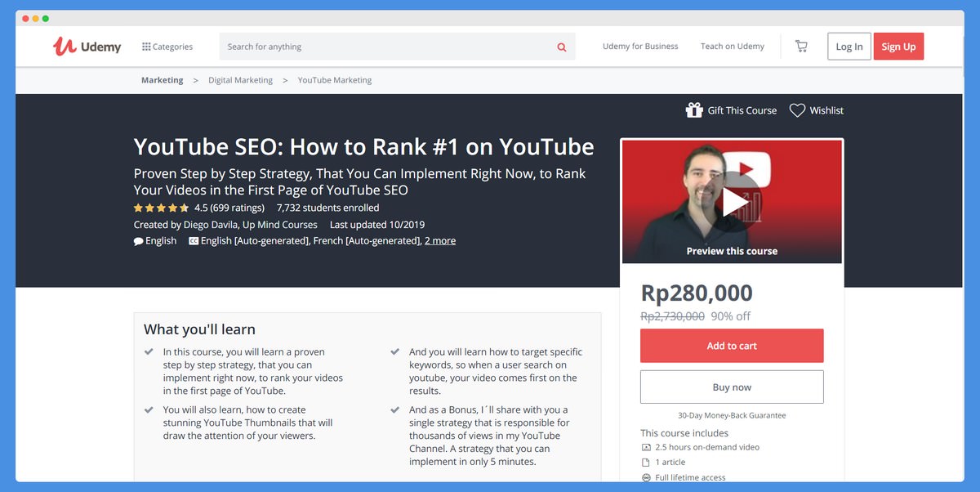Click the green maximize window dot
The image size is (980, 492).
pos(46,18)
